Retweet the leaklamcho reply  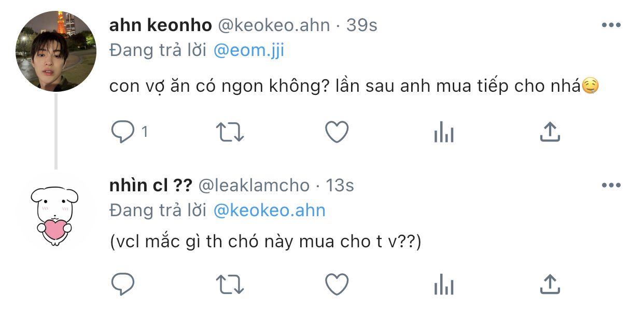point(230,284)
